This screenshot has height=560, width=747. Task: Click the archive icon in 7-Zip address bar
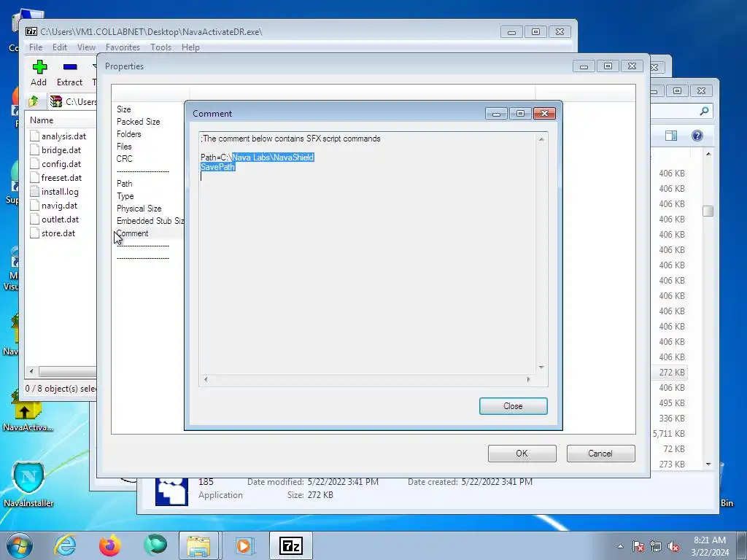pos(56,101)
